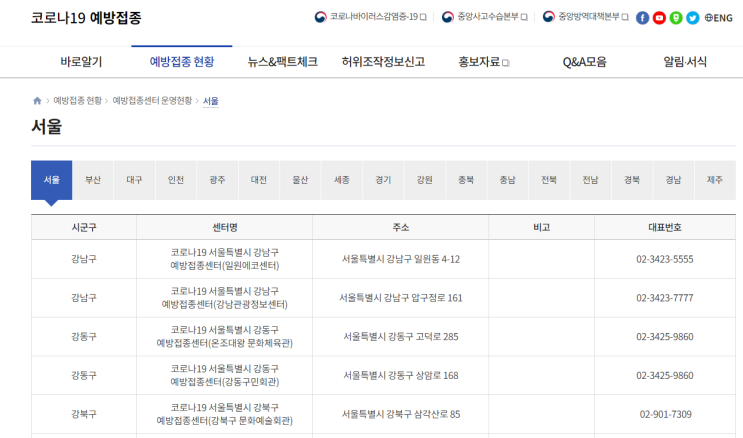The image size is (743, 438).
Task: Select the 전남 region tab
Action: tap(590, 180)
